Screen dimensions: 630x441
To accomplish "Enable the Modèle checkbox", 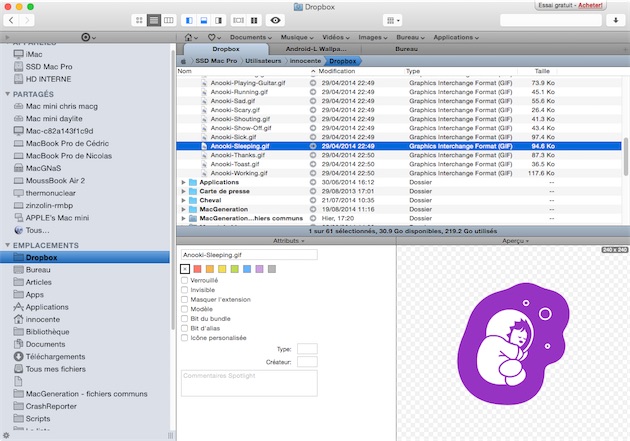I will pos(184,309).
